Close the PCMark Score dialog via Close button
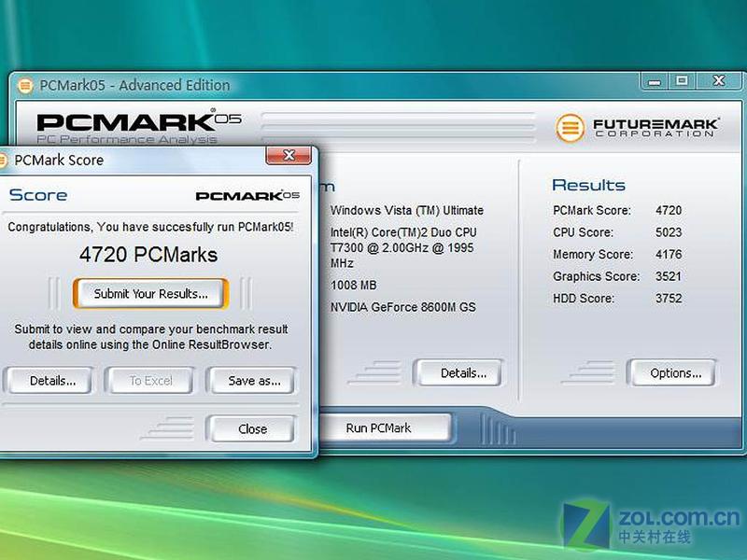This screenshot has width=747, height=560. point(252,428)
